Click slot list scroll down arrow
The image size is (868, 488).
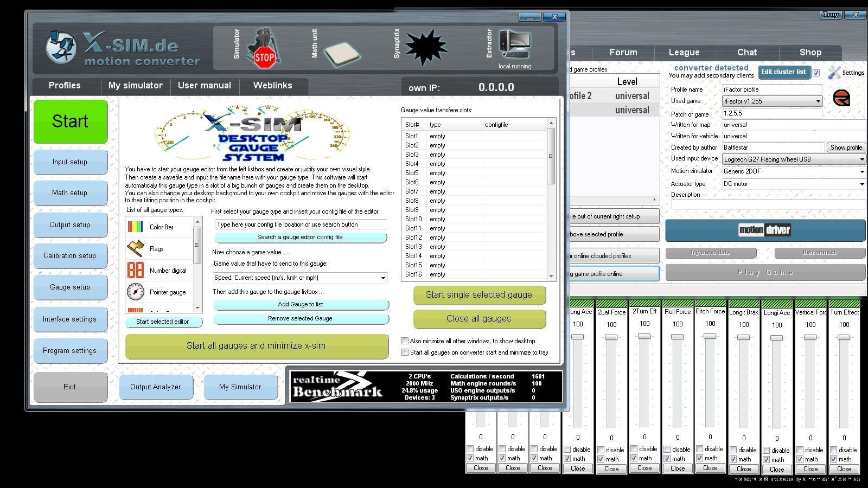(551, 276)
